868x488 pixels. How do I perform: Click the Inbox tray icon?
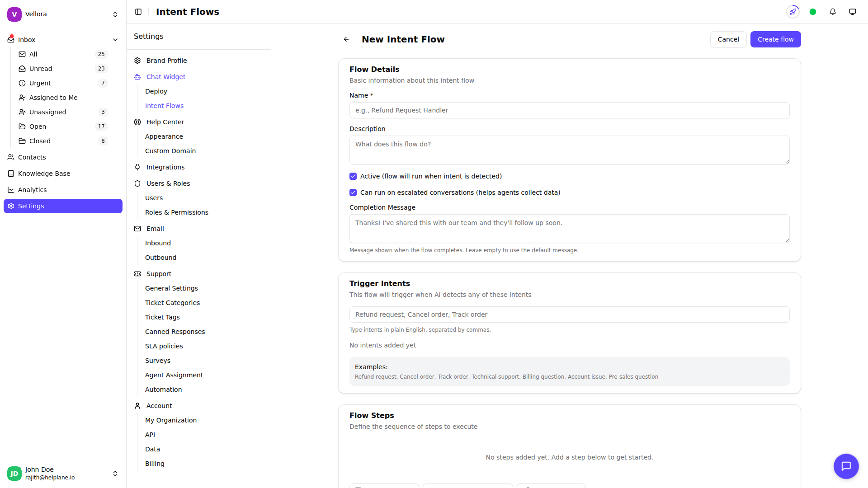click(11, 39)
